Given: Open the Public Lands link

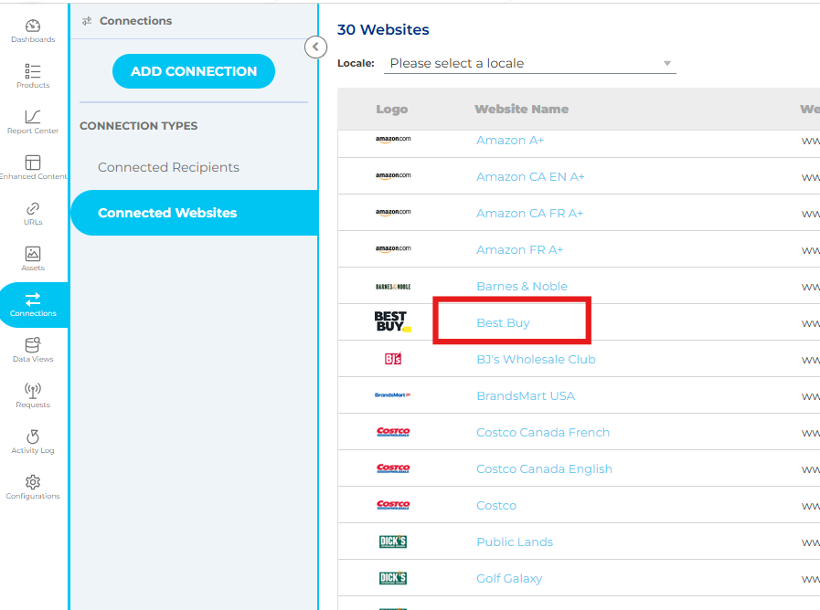Looking at the screenshot, I should pos(515,542).
